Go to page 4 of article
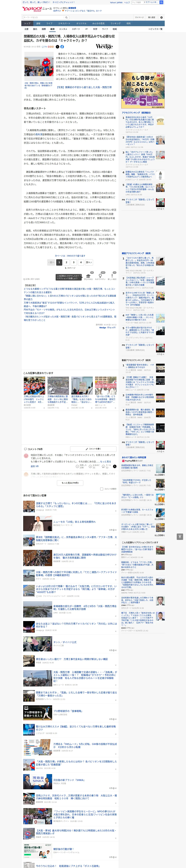Viewport: 186px width, 868px height. (x=81, y=262)
